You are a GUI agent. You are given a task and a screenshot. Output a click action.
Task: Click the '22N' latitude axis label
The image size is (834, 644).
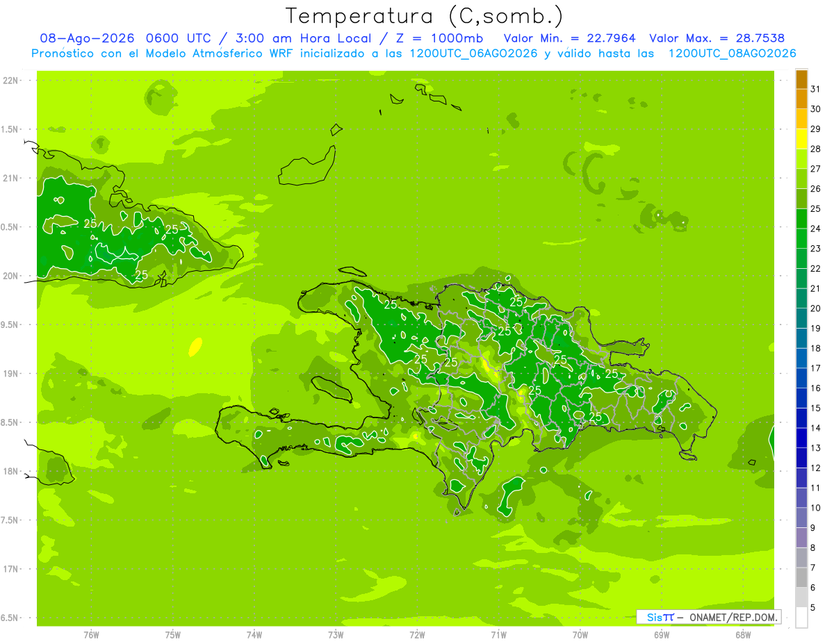10,81
